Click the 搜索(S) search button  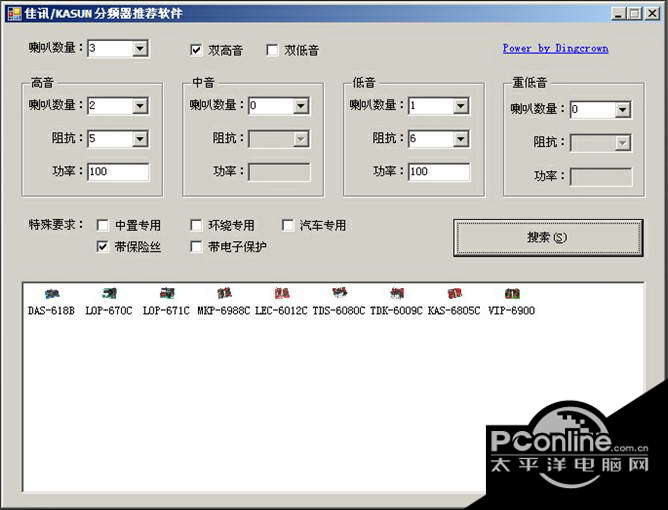click(548, 238)
